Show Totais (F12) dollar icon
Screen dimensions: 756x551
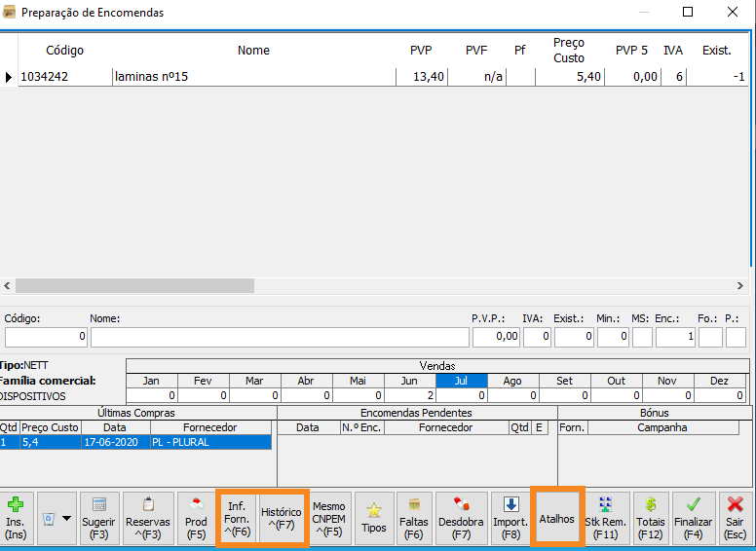pos(650,518)
